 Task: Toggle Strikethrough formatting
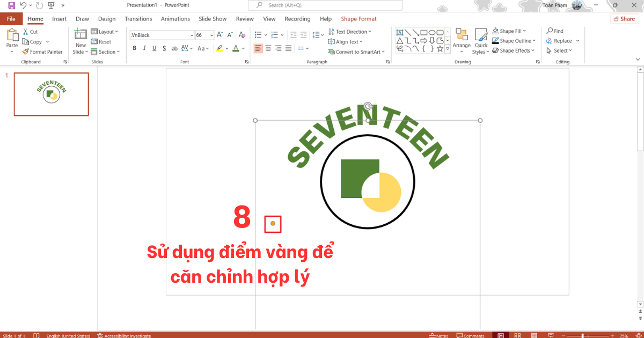[174, 48]
